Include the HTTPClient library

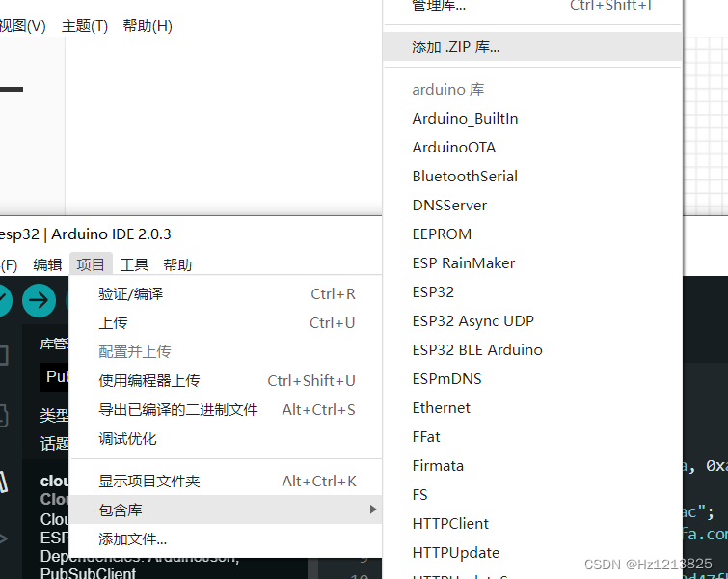click(x=533, y=524)
